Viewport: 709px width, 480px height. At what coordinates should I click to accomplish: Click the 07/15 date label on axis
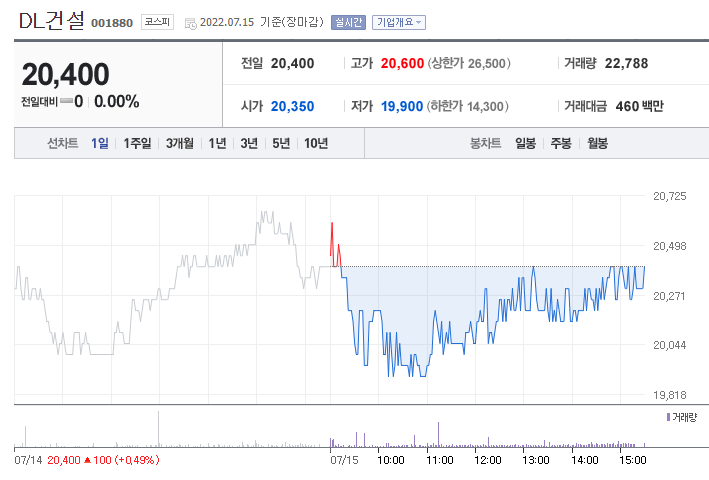(x=344, y=460)
